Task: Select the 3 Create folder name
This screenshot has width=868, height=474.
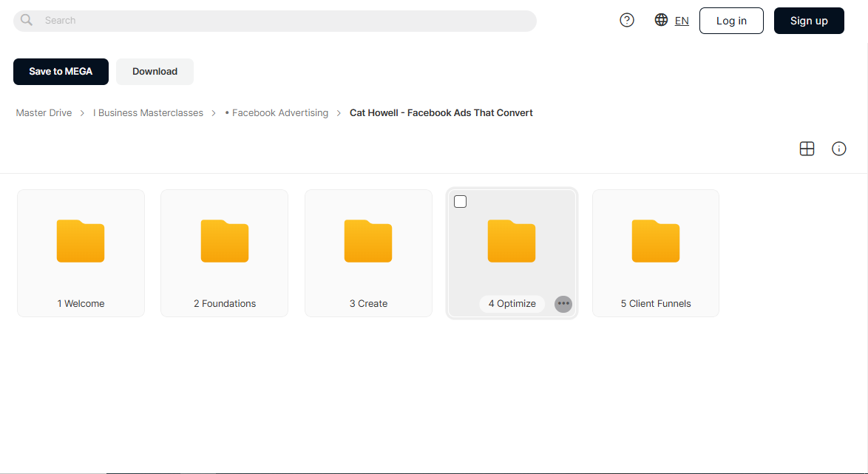Action: [x=369, y=304]
